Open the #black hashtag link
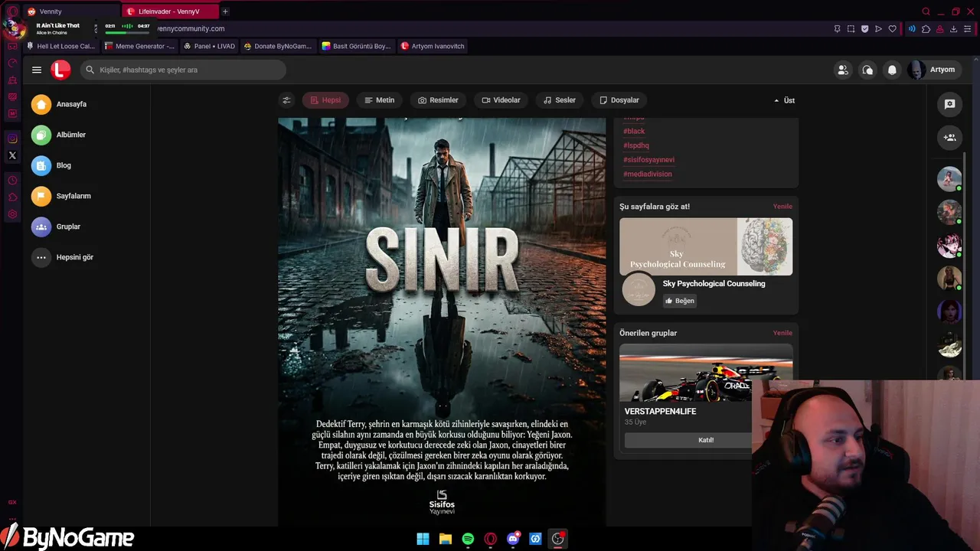The width and height of the screenshot is (980, 551). [634, 131]
